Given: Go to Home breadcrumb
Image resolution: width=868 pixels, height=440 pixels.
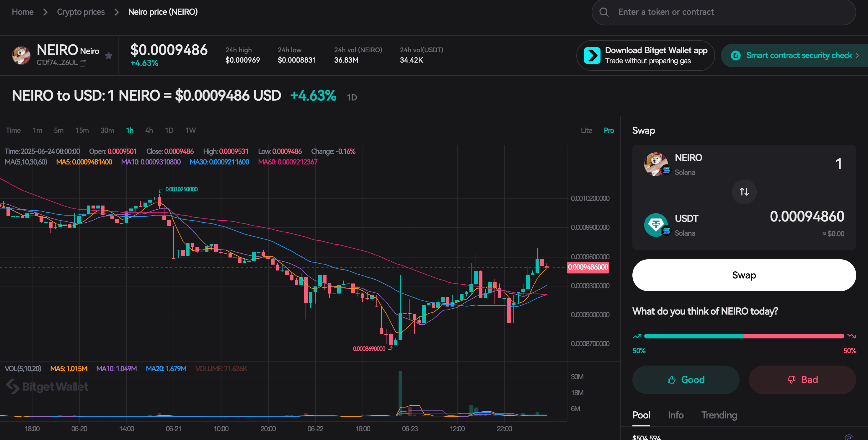Looking at the screenshot, I should click(x=22, y=12).
